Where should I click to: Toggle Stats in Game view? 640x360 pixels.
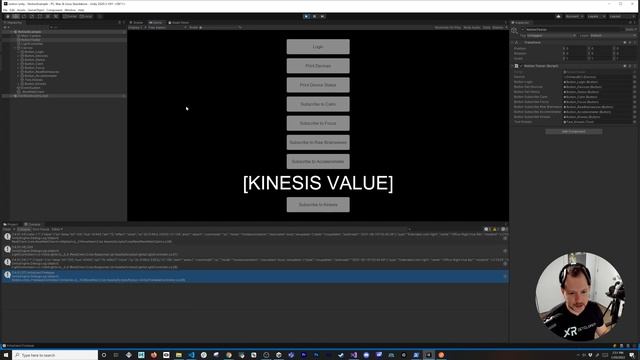[487, 27]
